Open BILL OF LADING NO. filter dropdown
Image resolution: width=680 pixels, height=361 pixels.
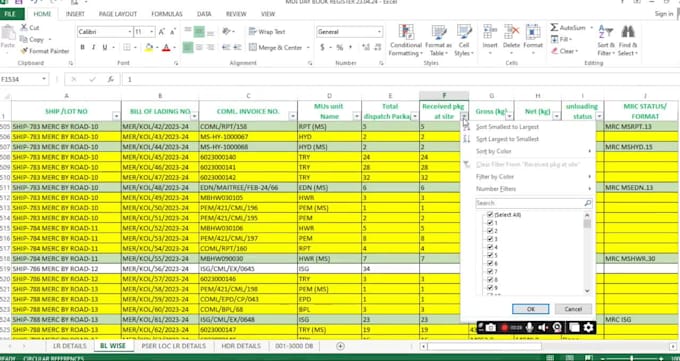[x=194, y=116]
